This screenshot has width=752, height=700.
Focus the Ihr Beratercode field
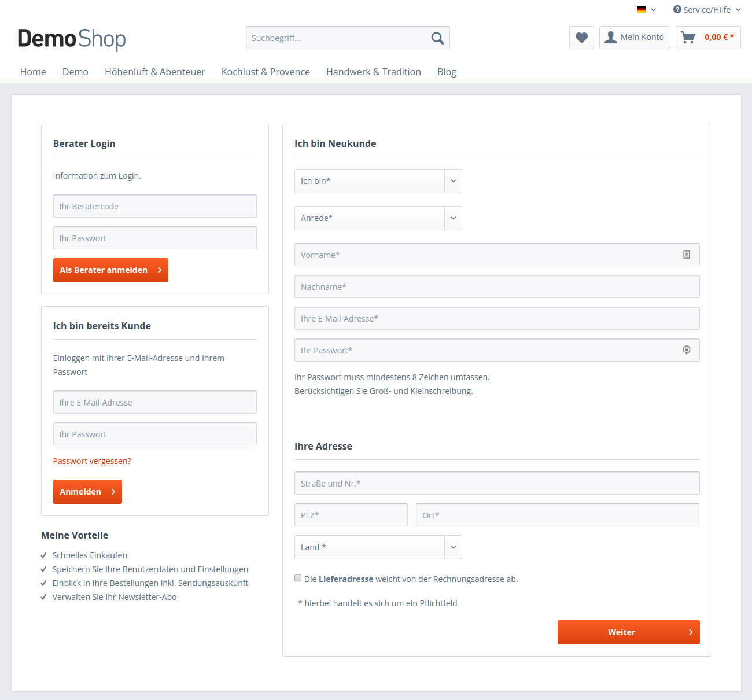click(155, 206)
